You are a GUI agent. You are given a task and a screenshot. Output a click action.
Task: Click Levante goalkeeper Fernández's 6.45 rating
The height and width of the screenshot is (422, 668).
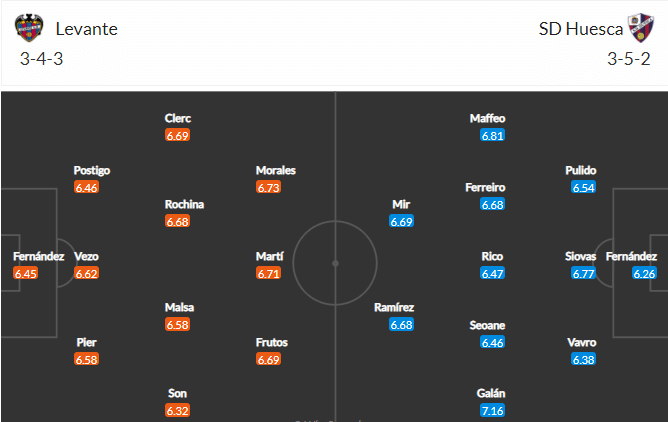tap(26, 273)
